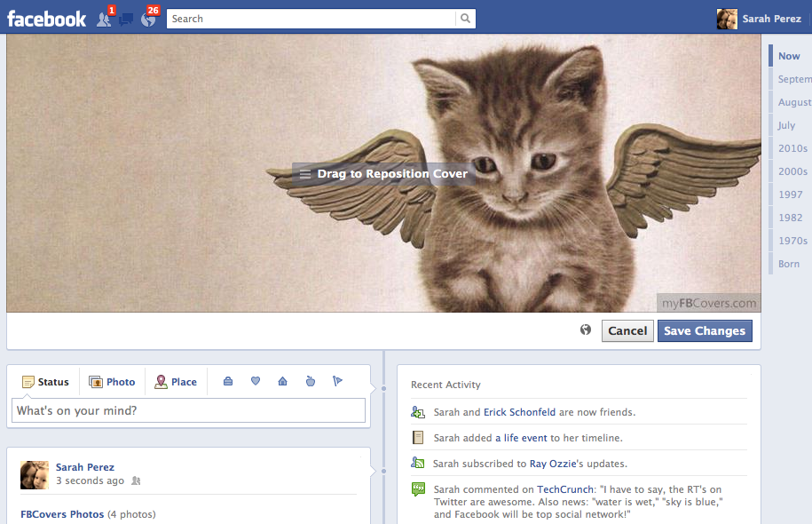This screenshot has width=812, height=524.
Task: Open Ray Ozzie's profile link
Action: (x=553, y=464)
